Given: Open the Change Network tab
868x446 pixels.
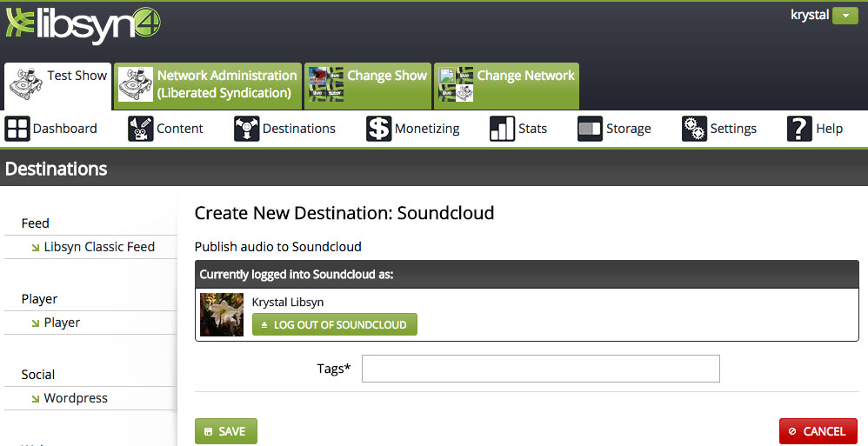Looking at the screenshot, I should [x=506, y=86].
